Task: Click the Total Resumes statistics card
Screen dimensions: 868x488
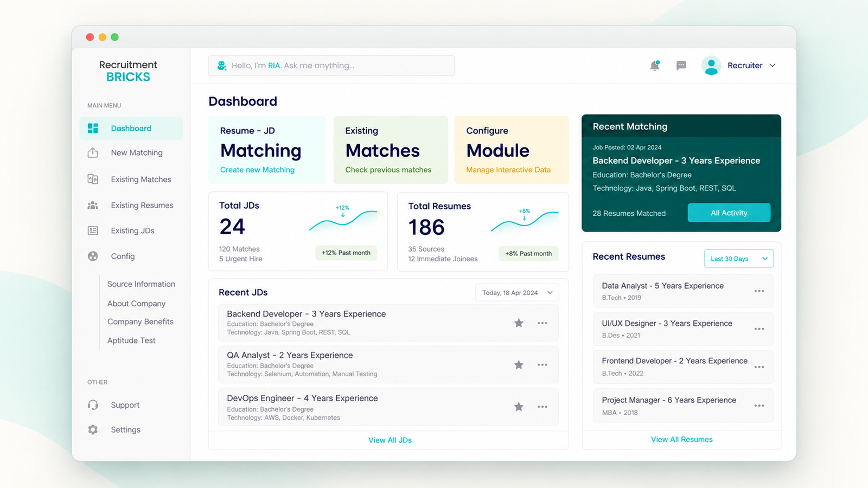Action: [483, 232]
